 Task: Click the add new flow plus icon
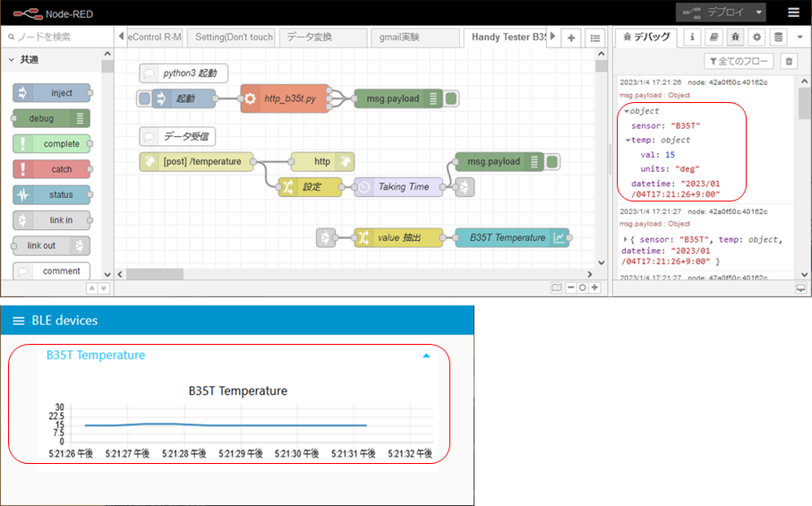click(x=572, y=37)
